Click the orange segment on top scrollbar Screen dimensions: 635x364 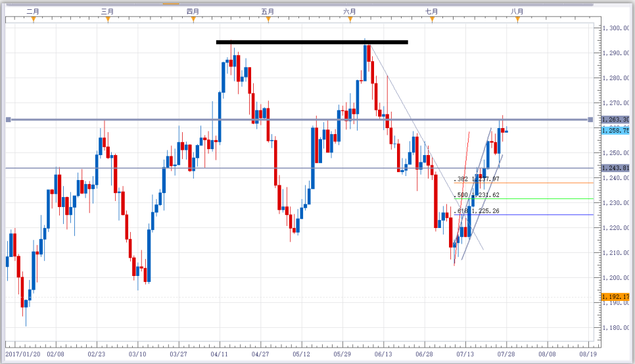[x=171, y=4]
